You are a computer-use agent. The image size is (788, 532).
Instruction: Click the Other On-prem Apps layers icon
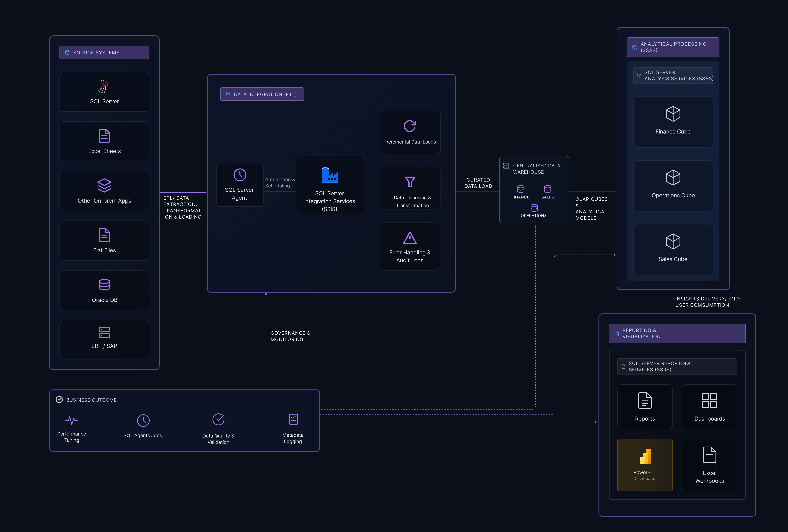tap(104, 185)
